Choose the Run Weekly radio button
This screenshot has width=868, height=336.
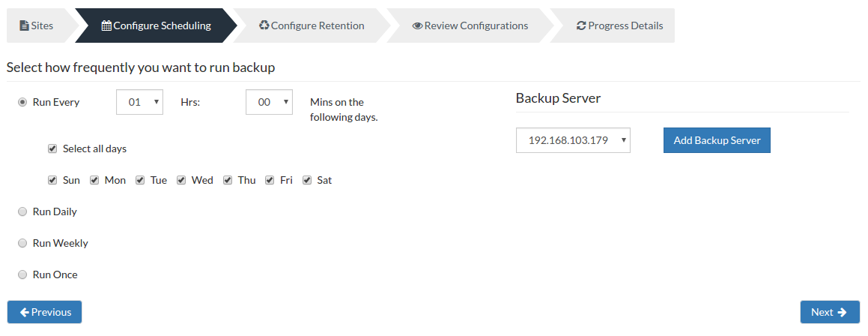point(22,243)
